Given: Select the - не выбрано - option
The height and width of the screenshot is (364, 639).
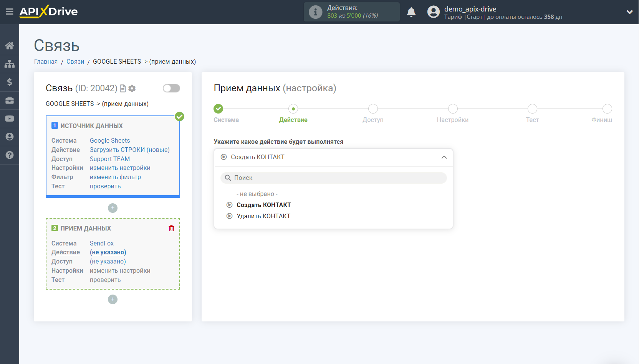Looking at the screenshot, I should point(257,194).
